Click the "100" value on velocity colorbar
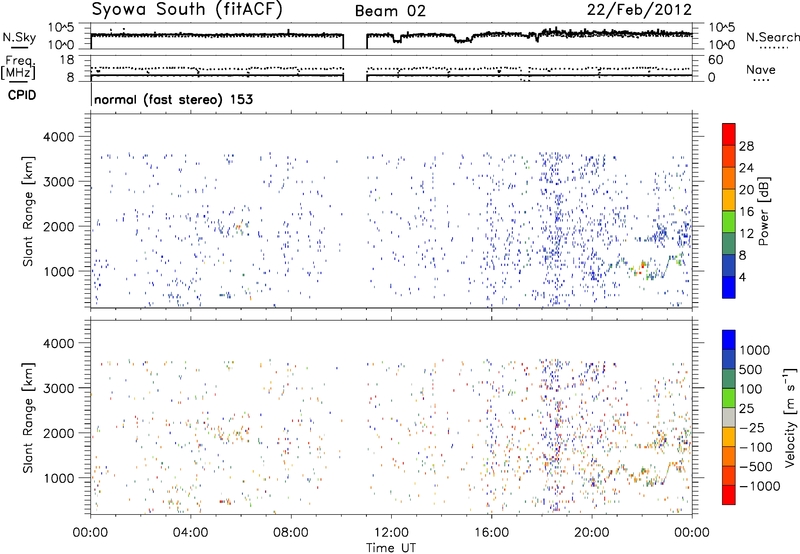 (x=751, y=389)
